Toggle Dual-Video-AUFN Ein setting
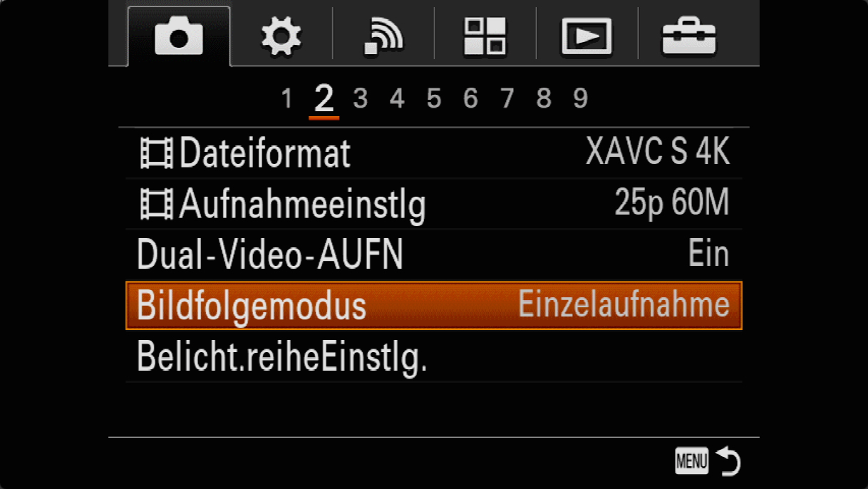This screenshot has width=868, height=489. [433, 254]
